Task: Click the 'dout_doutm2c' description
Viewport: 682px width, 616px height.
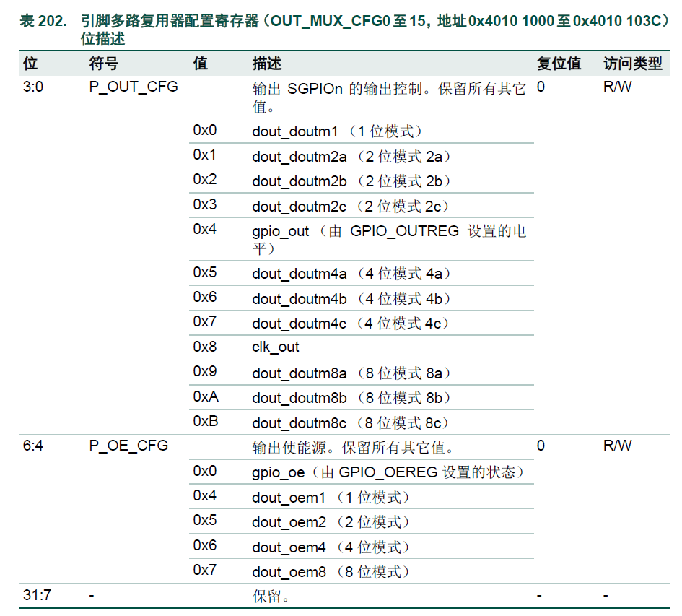Action: [x=351, y=207]
